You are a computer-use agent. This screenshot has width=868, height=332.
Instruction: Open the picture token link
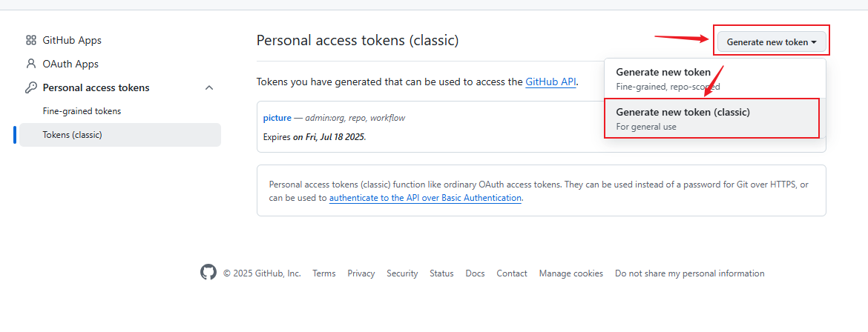click(277, 118)
